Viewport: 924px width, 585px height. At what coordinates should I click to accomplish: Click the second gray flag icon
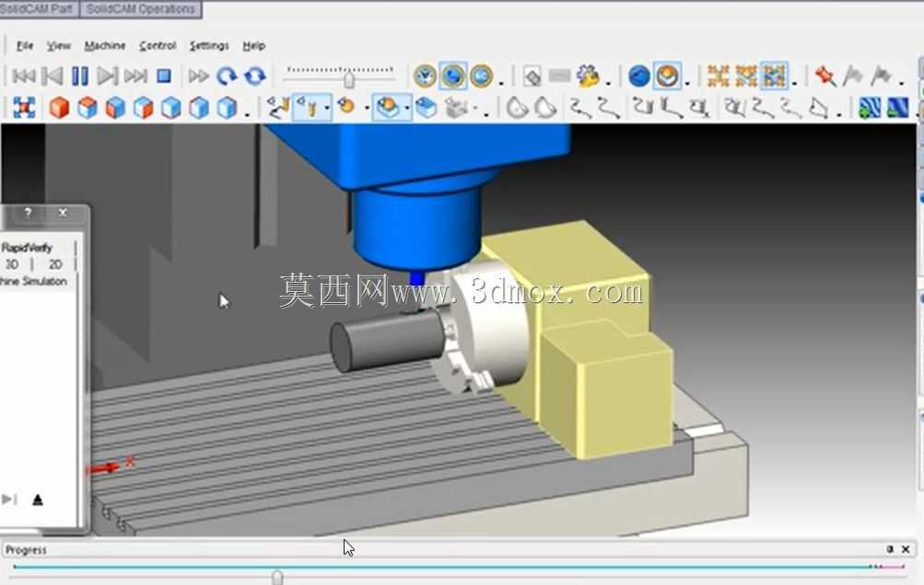(881, 76)
